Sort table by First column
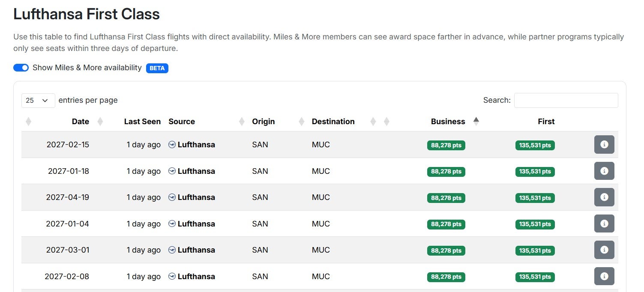 click(x=546, y=122)
